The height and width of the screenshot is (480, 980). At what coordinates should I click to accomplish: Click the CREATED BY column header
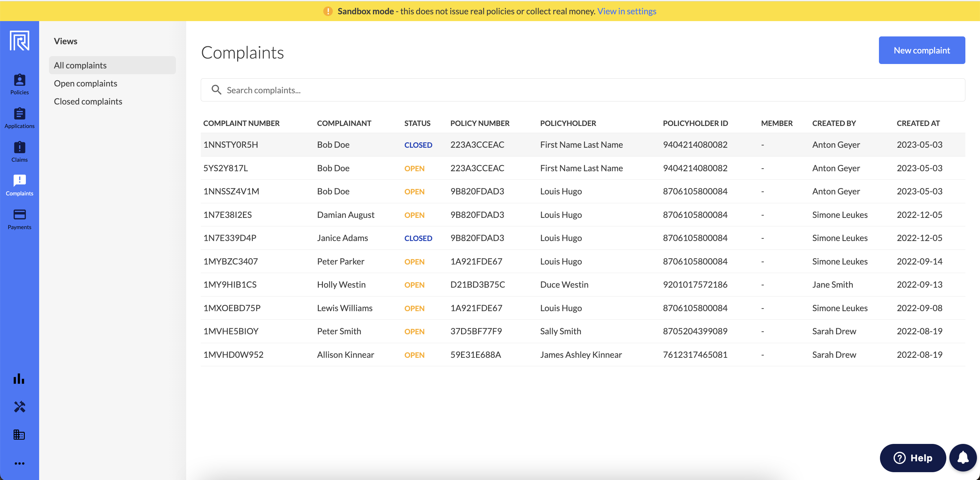[834, 123]
